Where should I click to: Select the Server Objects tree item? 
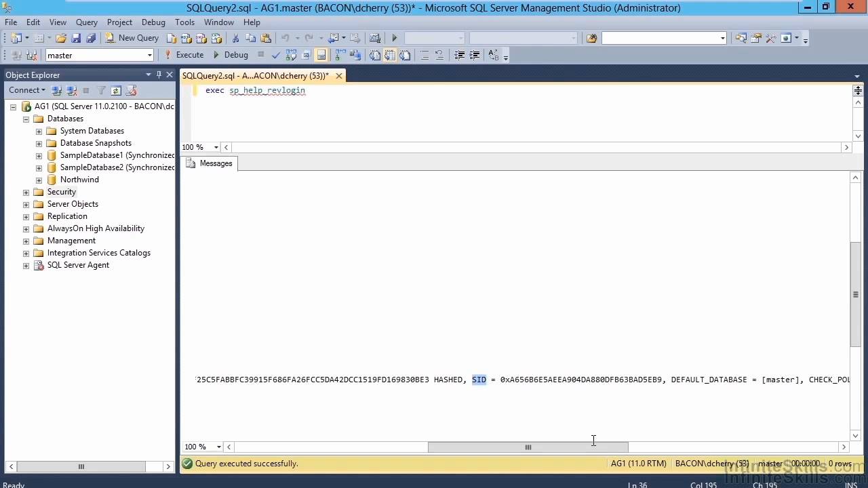pos(73,204)
